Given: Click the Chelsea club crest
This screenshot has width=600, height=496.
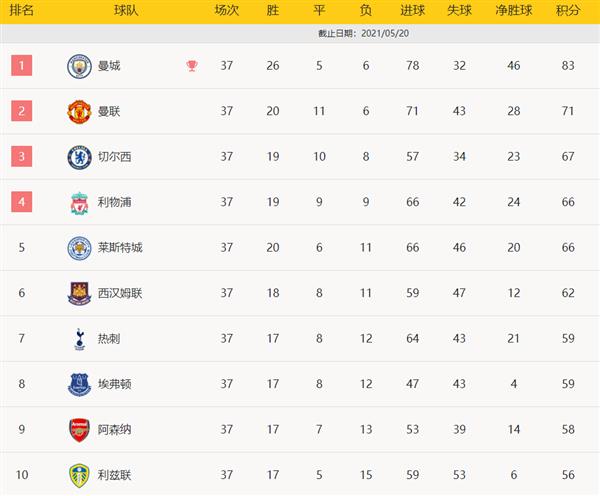Looking at the screenshot, I should (x=79, y=157).
